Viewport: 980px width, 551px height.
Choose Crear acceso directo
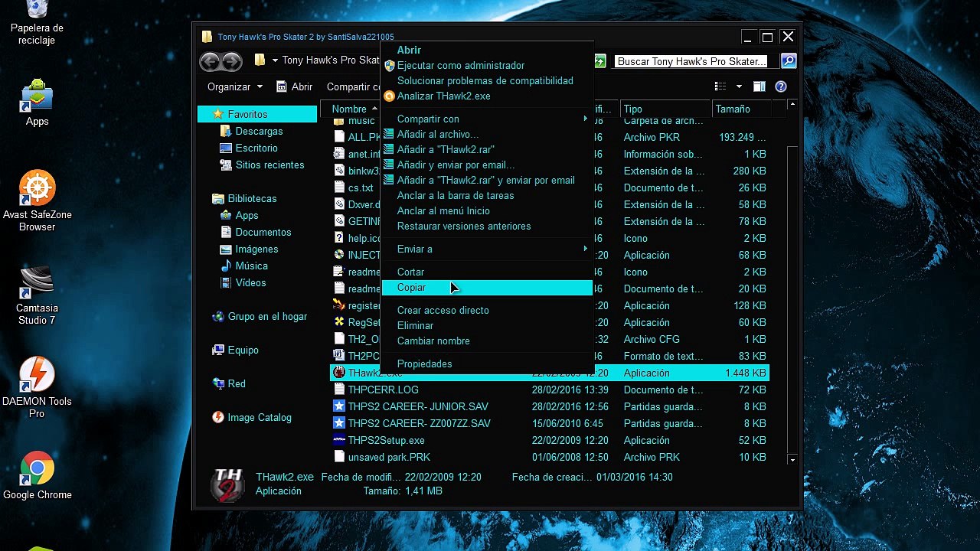(x=487, y=310)
